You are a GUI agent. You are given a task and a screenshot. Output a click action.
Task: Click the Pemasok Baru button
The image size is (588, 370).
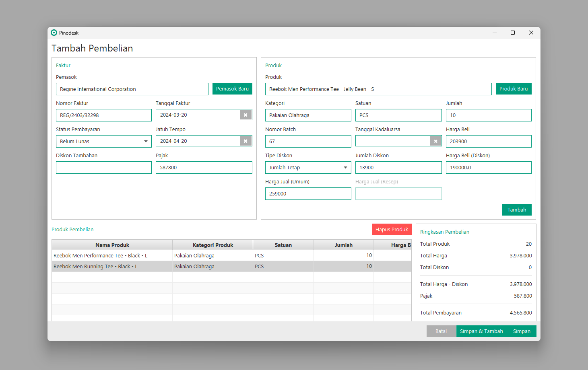coord(232,89)
